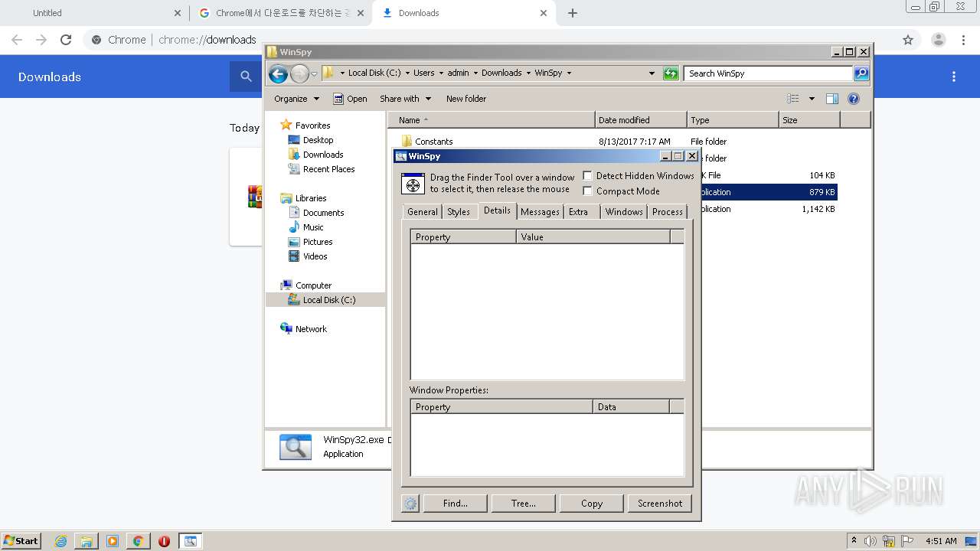Close the Downloads Chrome tab

tap(544, 13)
